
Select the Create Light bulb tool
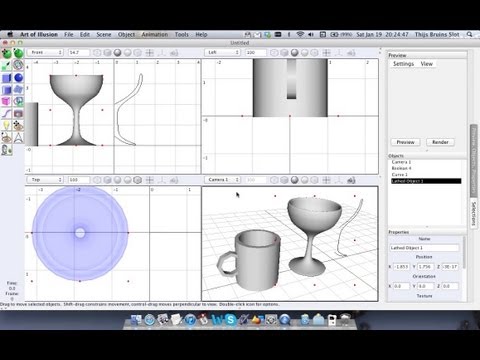tap(6, 126)
